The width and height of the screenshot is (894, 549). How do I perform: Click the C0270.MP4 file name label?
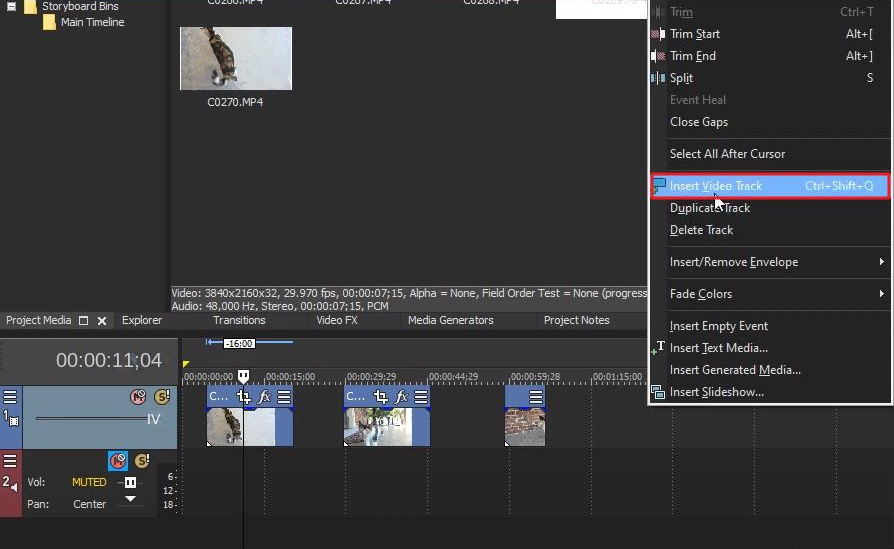[x=235, y=103]
